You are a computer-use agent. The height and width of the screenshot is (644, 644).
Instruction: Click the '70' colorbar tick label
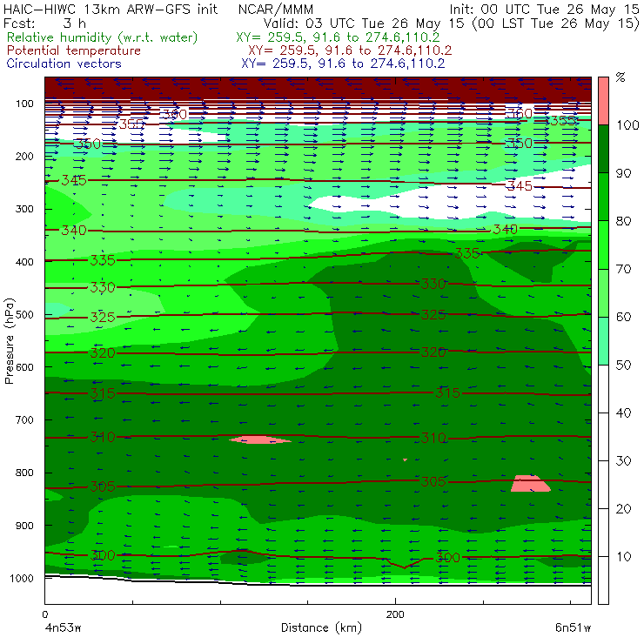pos(623,269)
